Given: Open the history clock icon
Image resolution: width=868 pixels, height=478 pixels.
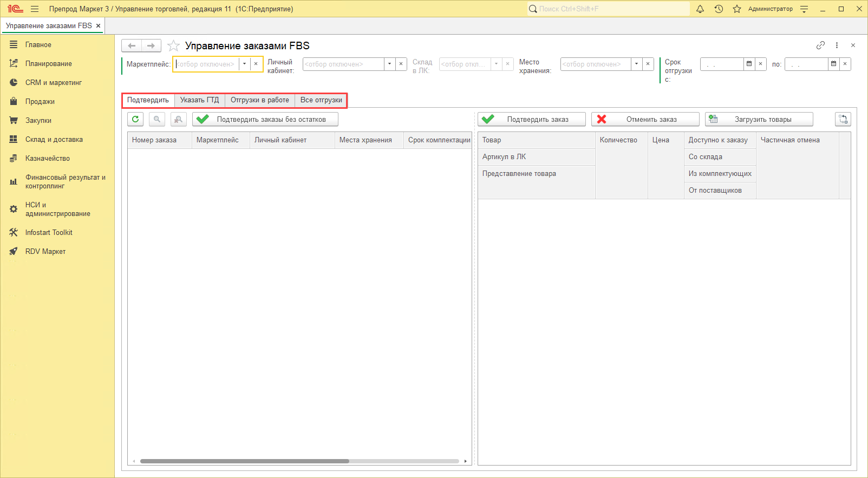Looking at the screenshot, I should [719, 9].
